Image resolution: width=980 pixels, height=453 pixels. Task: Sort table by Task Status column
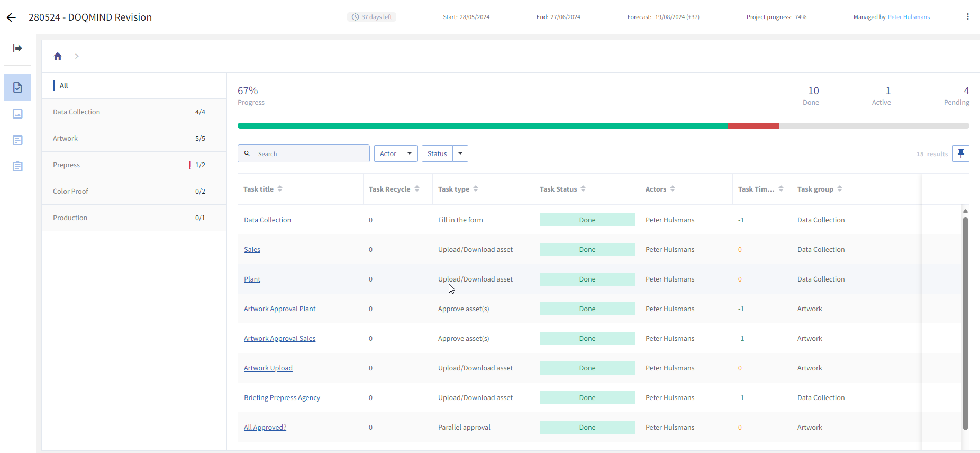coord(583,189)
